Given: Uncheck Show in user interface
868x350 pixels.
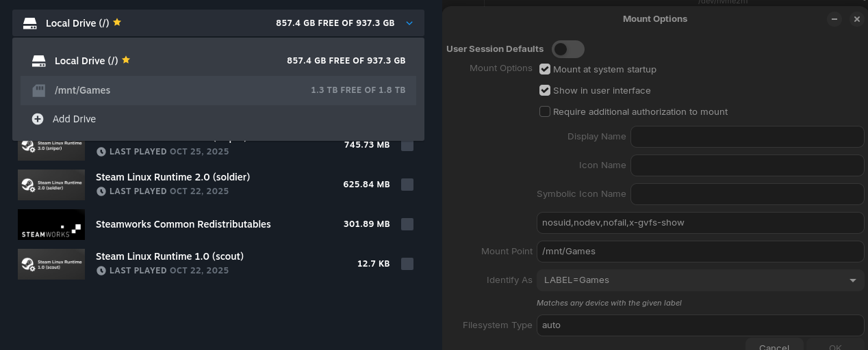Looking at the screenshot, I should click(545, 90).
